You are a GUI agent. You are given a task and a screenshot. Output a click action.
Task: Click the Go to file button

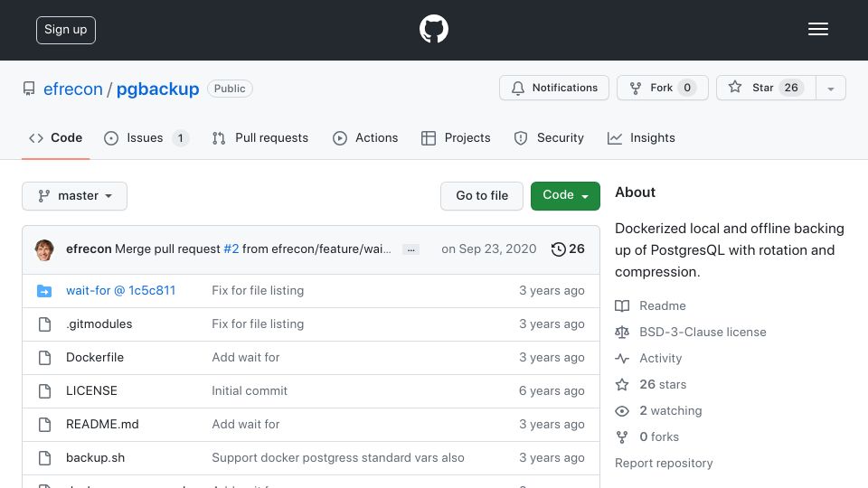(482, 196)
